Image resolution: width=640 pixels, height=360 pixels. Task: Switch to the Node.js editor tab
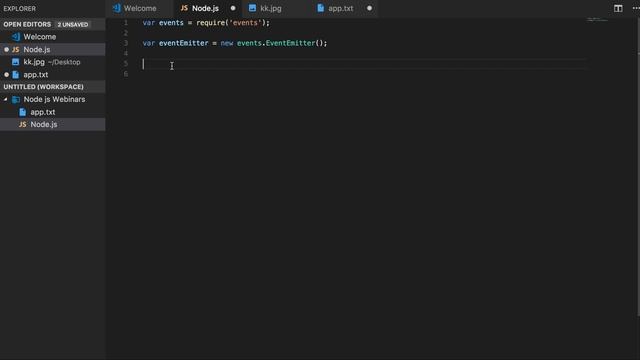coord(205,8)
